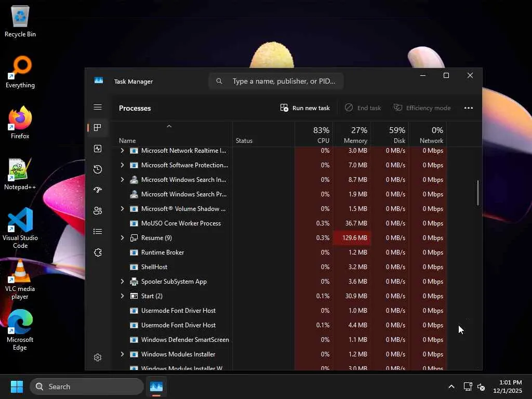Select the MoUSO Core Worker Process row
The height and width of the screenshot is (399, 532).
pyautogui.click(x=280, y=223)
